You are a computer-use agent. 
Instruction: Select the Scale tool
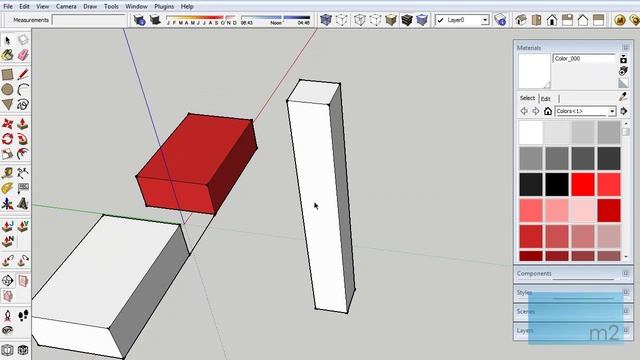[7, 154]
